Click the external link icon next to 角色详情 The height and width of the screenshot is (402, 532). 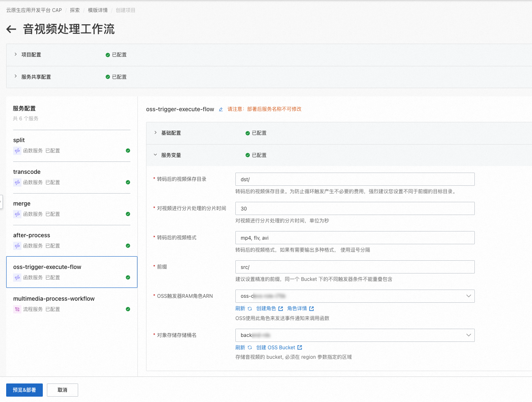click(311, 309)
